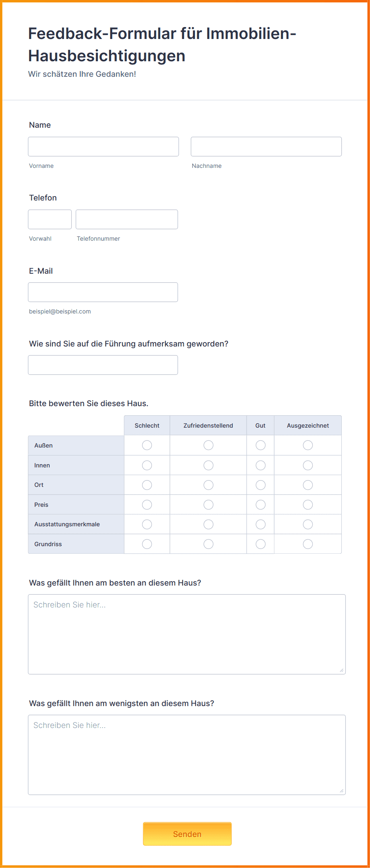Viewport: 370px width, 868px height.
Task: Submit the form with Senden
Action: click(x=187, y=834)
